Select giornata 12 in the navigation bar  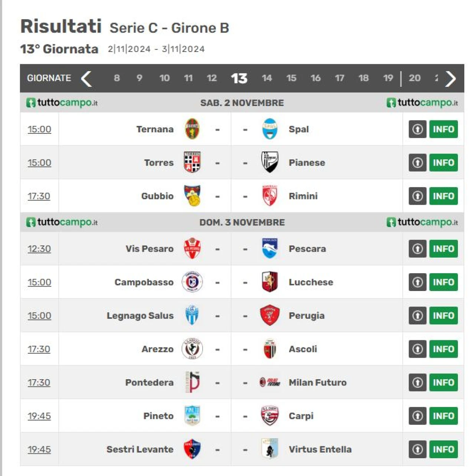(x=212, y=78)
